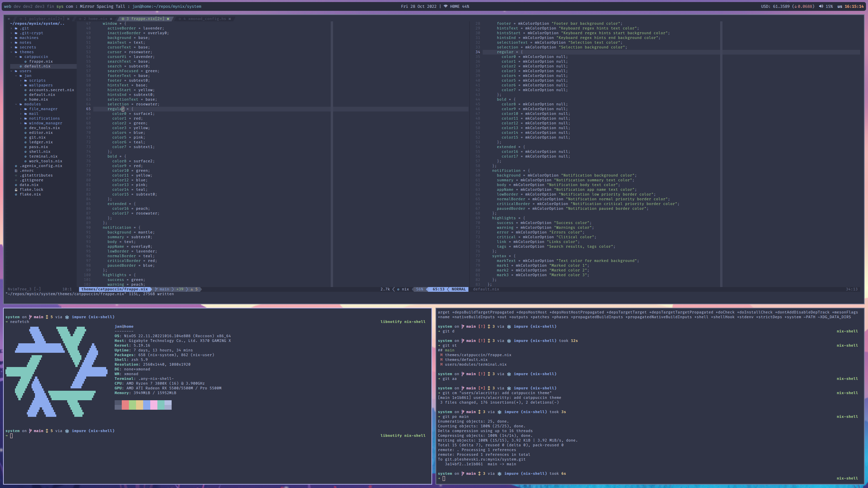Close the home.nix buffer tab
The width and height of the screenshot is (868, 488).
tap(111, 19)
